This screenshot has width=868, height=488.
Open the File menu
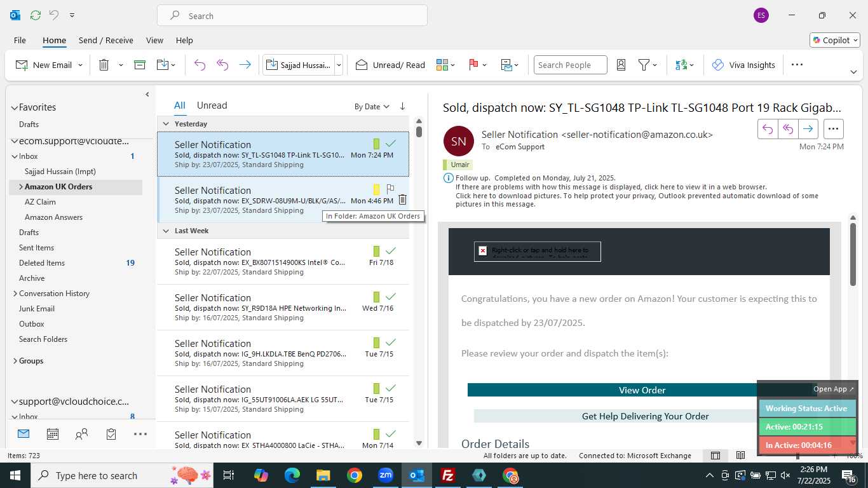click(x=20, y=40)
